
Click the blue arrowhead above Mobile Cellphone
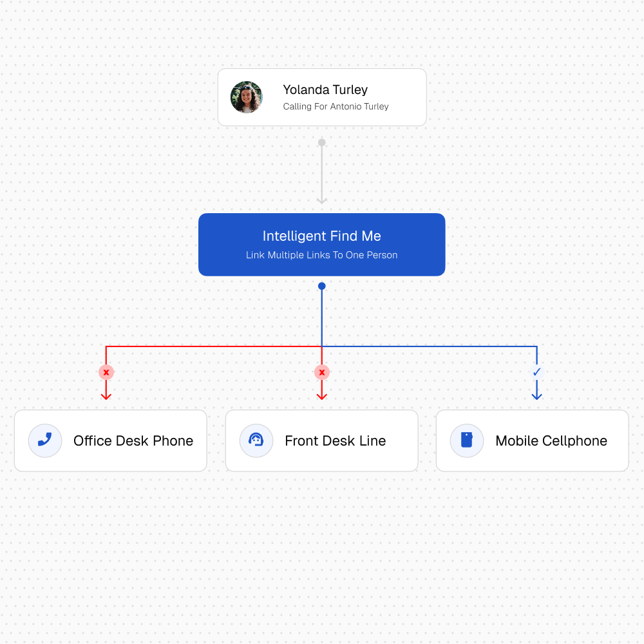[536, 395]
